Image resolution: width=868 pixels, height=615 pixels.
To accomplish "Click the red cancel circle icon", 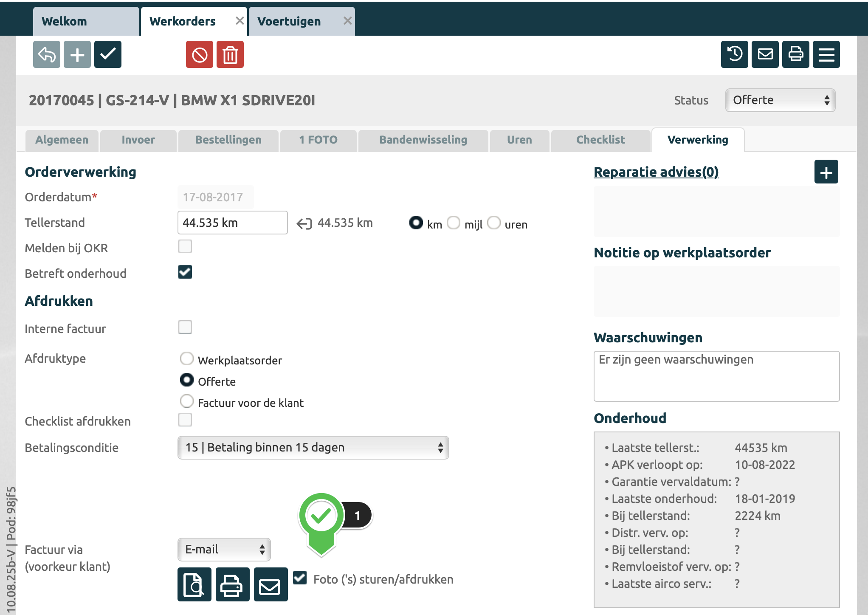I will click(200, 54).
